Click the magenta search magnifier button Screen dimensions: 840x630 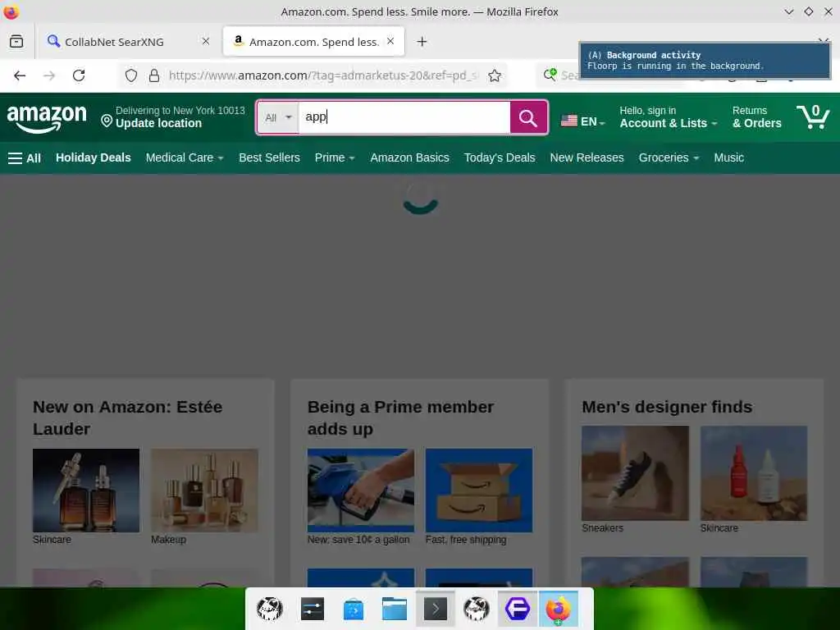click(x=528, y=117)
